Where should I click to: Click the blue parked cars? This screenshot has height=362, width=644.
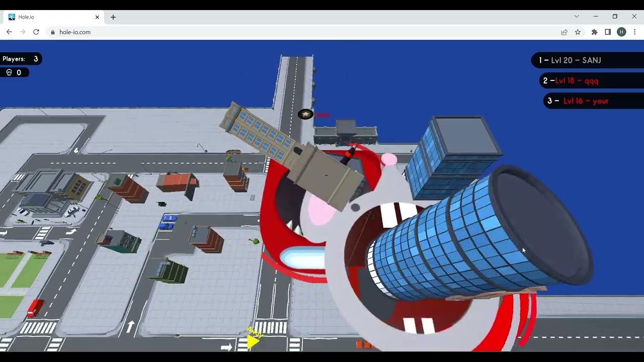pos(169,222)
